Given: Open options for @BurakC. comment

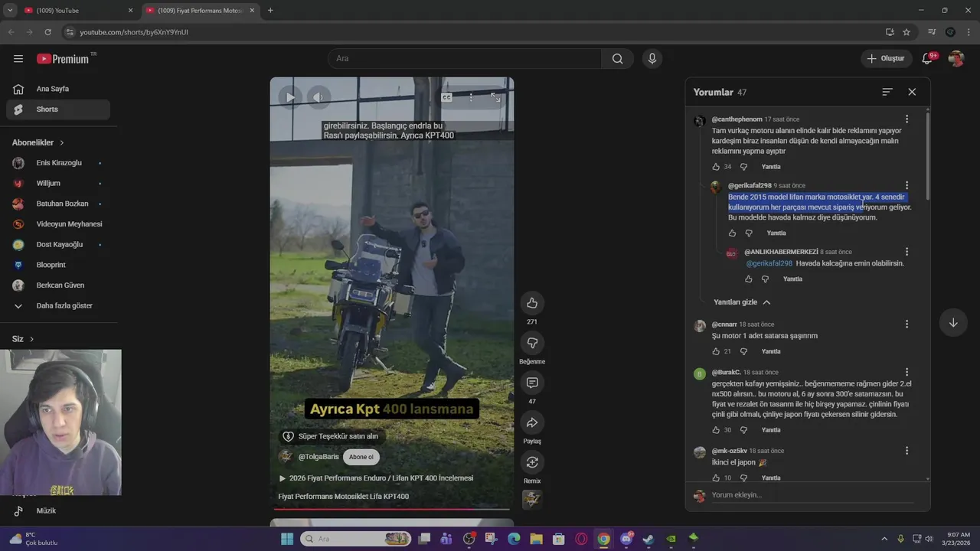Looking at the screenshot, I should coord(906,372).
